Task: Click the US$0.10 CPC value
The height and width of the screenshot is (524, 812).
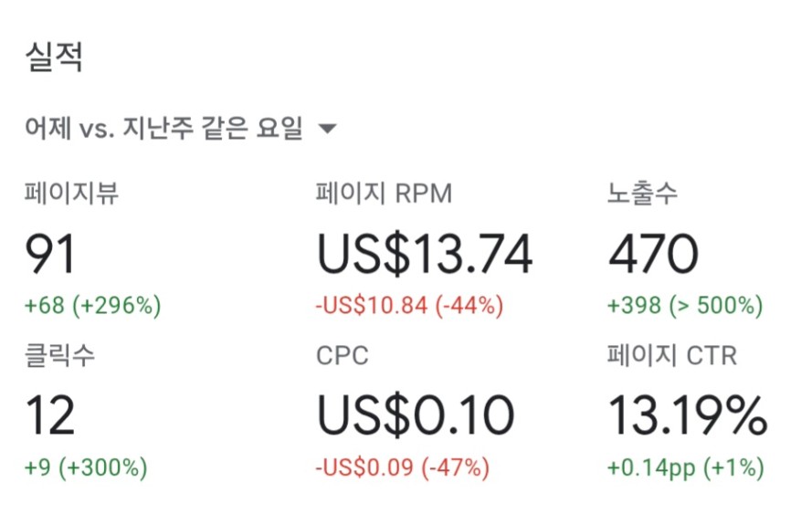Action: (416, 415)
